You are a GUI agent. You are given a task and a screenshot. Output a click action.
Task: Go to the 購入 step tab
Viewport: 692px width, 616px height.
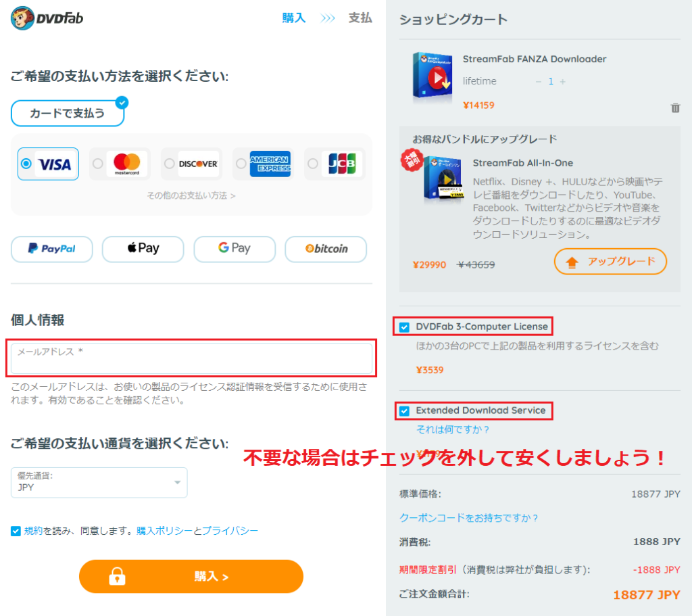tap(294, 18)
